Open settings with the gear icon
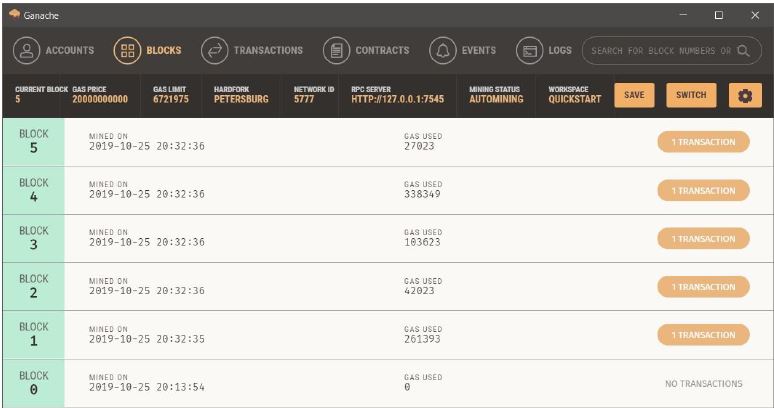 [745, 95]
